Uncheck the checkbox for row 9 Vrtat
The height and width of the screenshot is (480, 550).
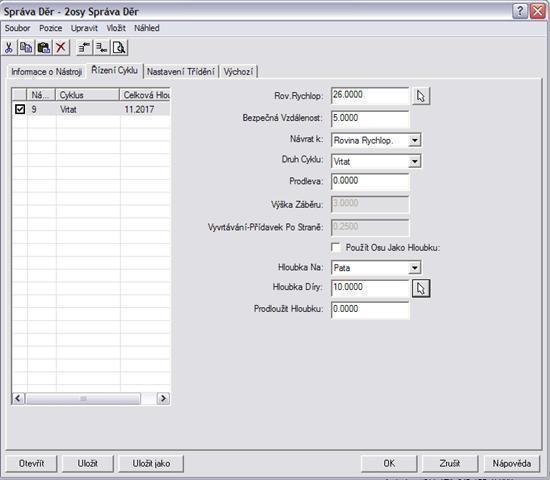coord(20,109)
